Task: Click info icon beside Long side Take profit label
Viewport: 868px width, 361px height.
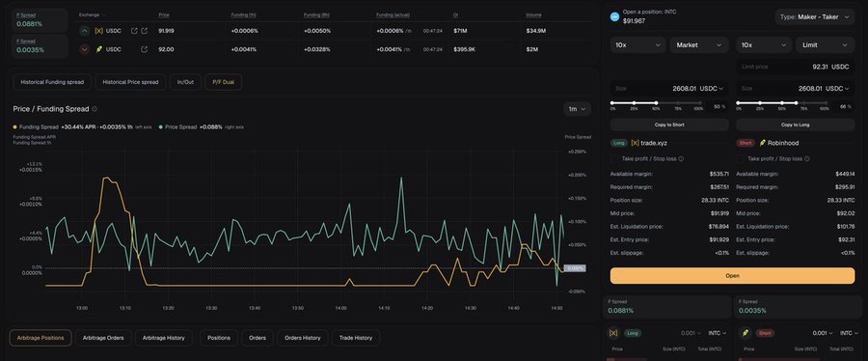Action: pos(681,159)
